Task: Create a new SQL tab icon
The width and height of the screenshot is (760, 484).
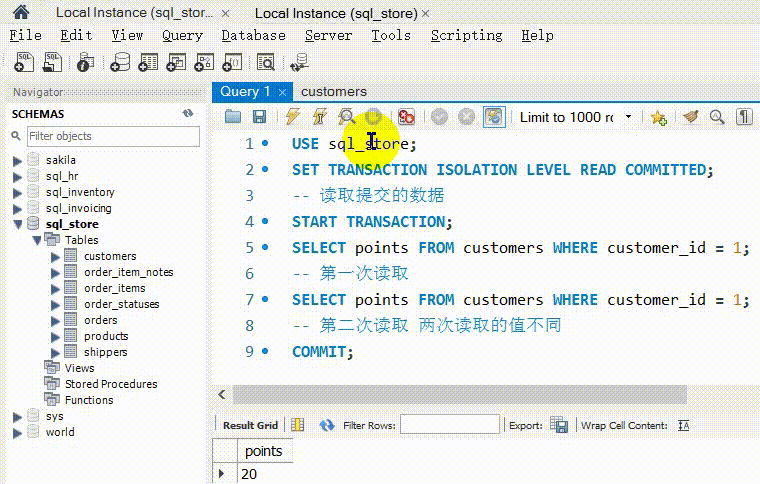Action: (x=23, y=62)
